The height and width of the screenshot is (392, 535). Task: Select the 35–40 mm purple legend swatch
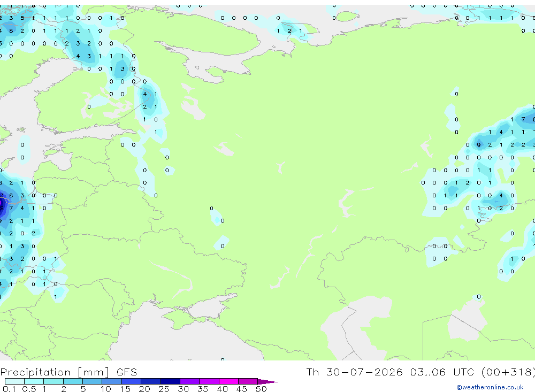tap(209, 381)
